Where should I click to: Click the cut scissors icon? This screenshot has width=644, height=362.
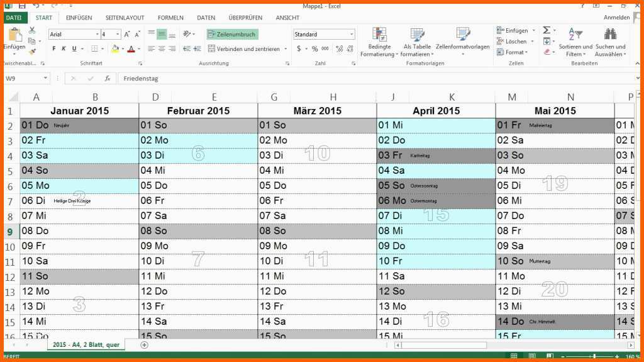(x=32, y=30)
